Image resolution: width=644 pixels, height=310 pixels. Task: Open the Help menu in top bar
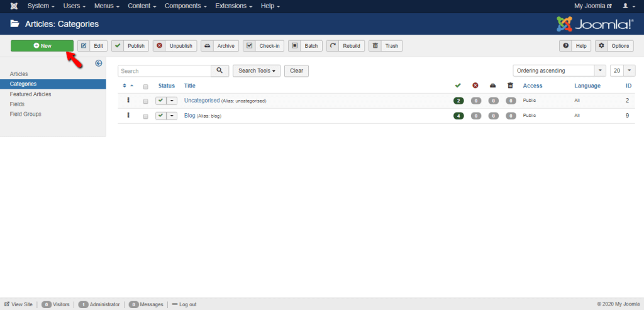[x=270, y=6]
